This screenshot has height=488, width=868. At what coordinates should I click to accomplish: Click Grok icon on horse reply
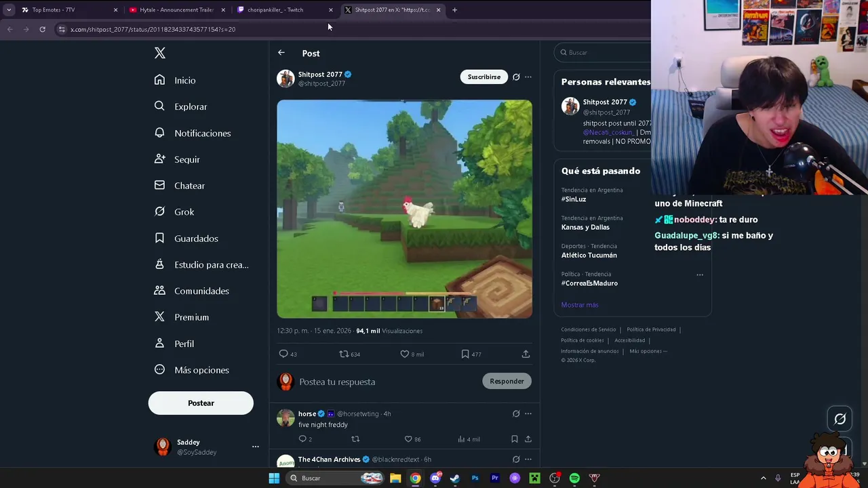coord(516,413)
